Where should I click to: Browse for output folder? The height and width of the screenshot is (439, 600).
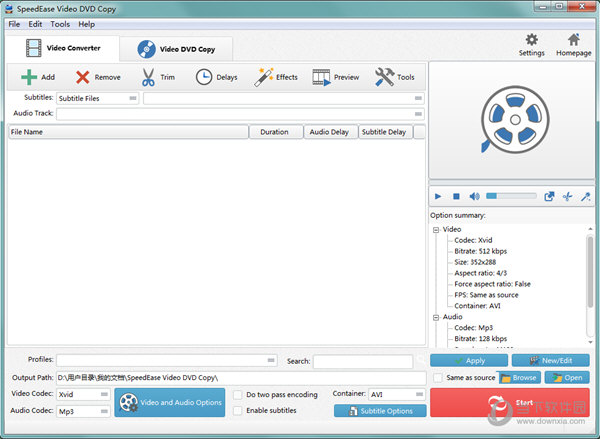519,378
